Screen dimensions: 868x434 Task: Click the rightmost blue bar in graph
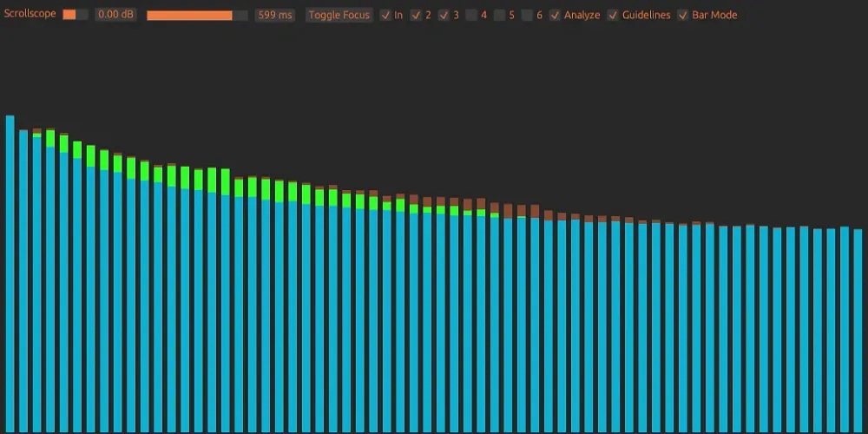pyautogui.click(x=858, y=330)
